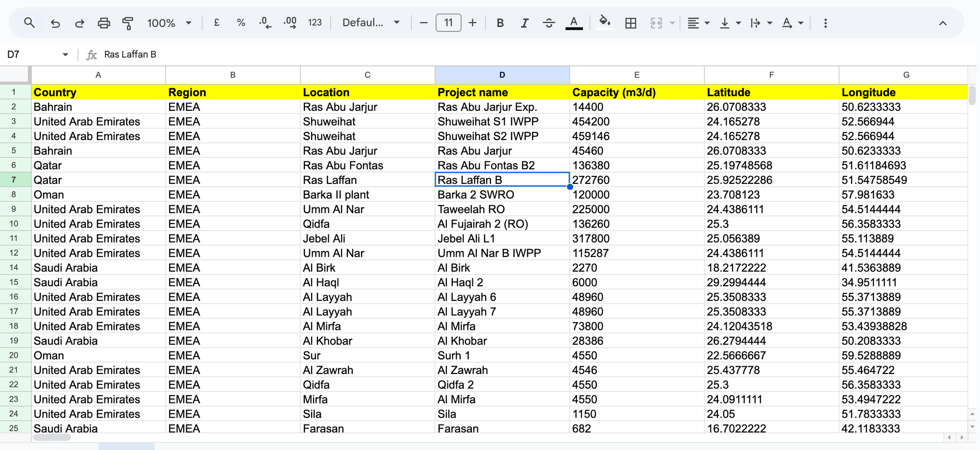Toggle italic formatting
980x450 pixels.
524,23
